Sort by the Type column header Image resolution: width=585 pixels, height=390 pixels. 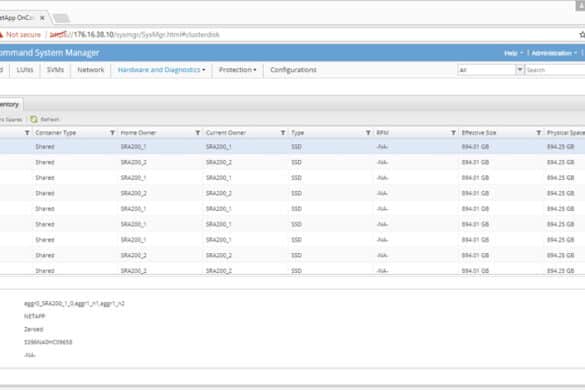297,133
